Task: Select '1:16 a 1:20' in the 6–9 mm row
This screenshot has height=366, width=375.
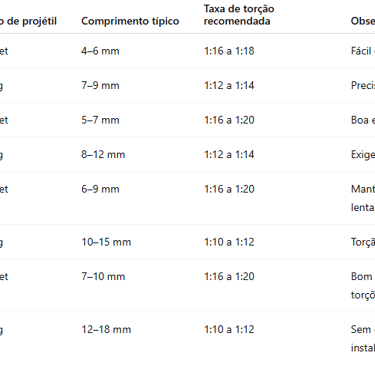Action: 229,189
